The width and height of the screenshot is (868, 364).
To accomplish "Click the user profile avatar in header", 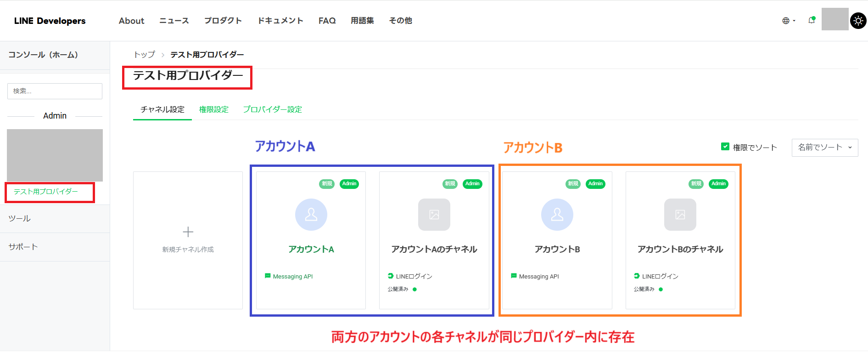I will click(835, 19).
